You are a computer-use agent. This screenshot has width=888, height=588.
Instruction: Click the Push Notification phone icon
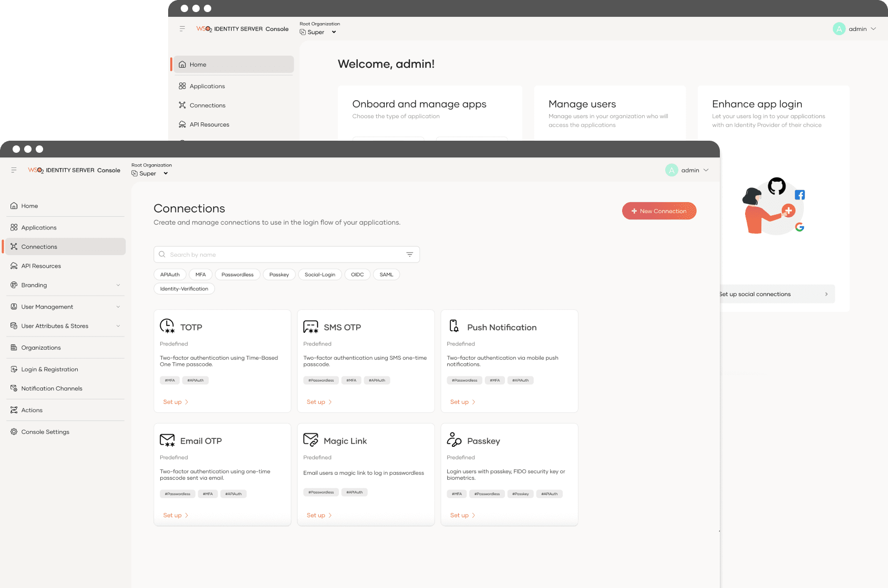point(454,327)
